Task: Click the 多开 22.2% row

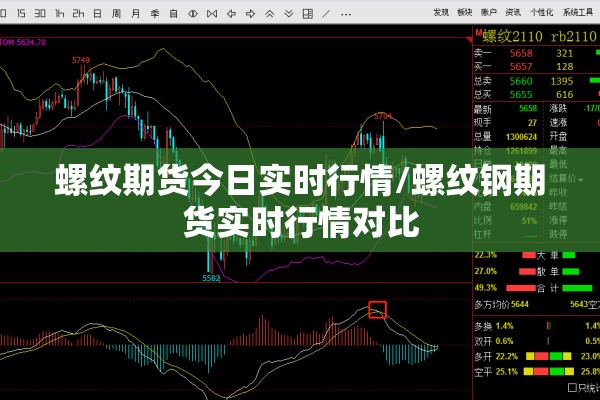Action: 537,356
